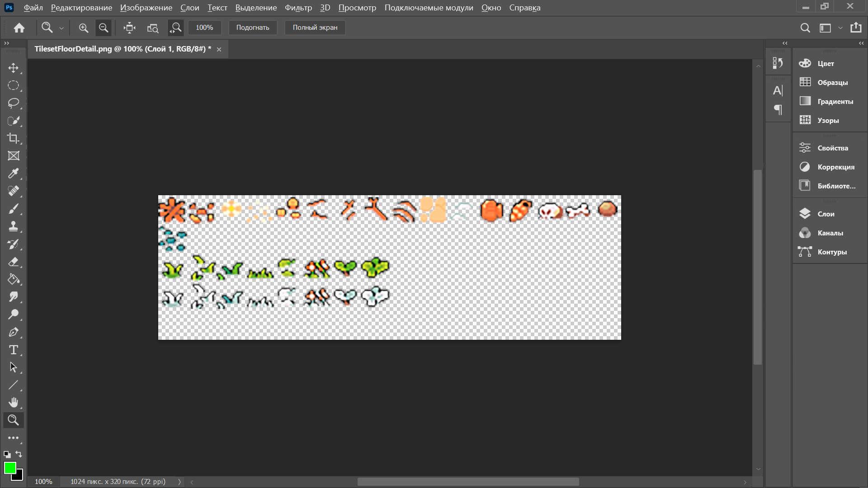Viewport: 868px width, 488px height.
Task: Select the Healing Brush tool
Action: pos(14,191)
